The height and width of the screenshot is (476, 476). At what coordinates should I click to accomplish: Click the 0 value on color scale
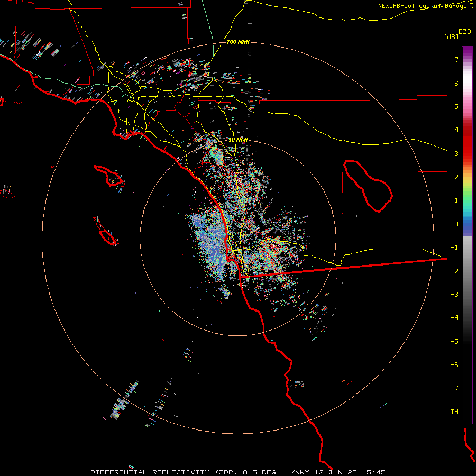click(456, 224)
